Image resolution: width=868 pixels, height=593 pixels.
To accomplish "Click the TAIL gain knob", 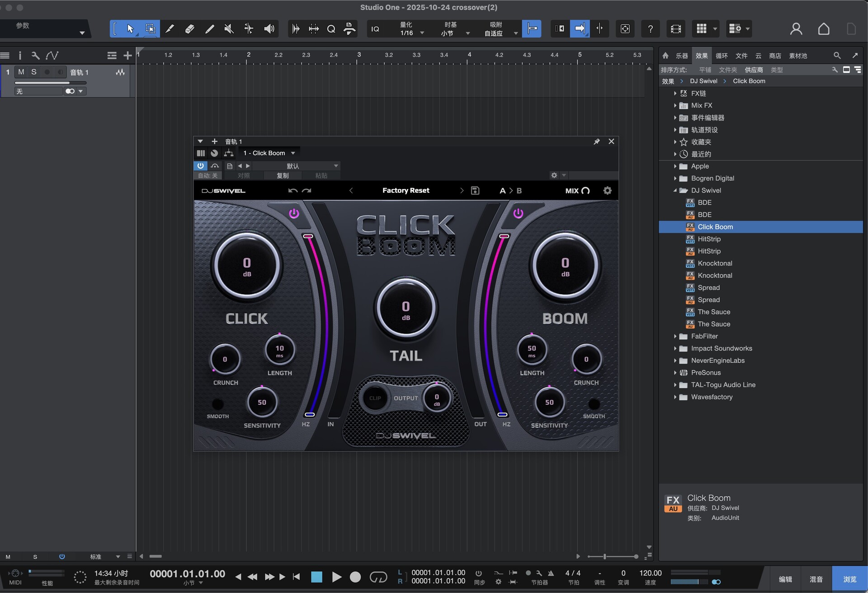I will point(406,308).
